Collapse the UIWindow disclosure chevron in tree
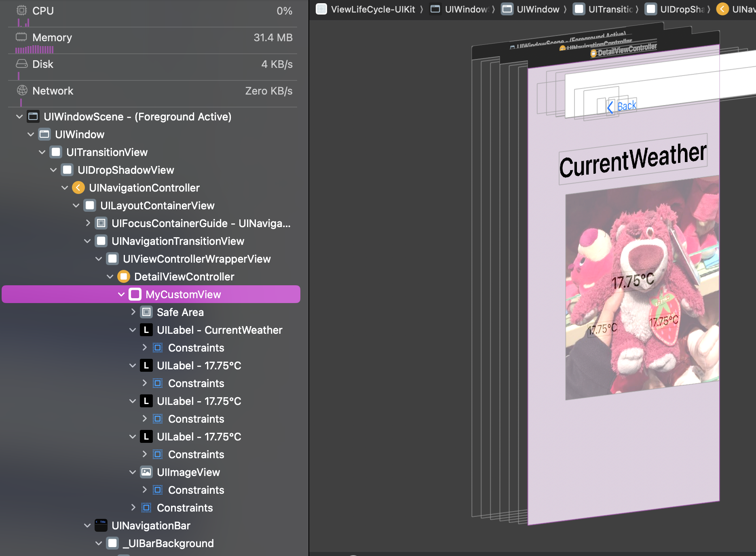The width and height of the screenshot is (756, 556). pyautogui.click(x=31, y=135)
